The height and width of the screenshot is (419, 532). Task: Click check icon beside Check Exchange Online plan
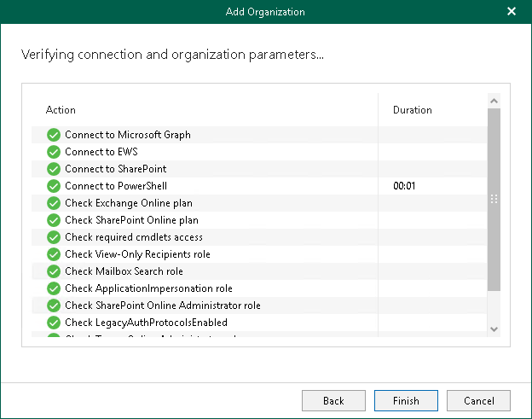click(x=54, y=203)
